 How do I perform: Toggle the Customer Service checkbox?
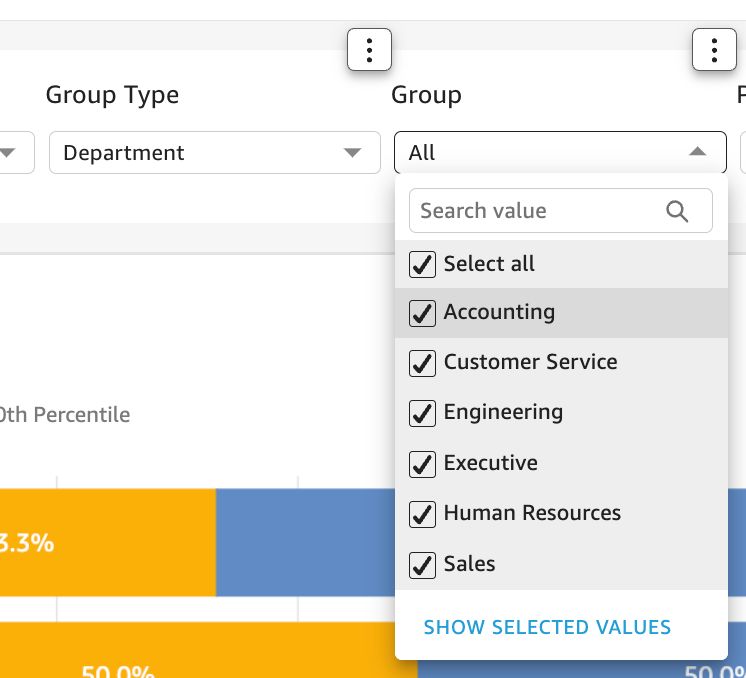click(423, 363)
